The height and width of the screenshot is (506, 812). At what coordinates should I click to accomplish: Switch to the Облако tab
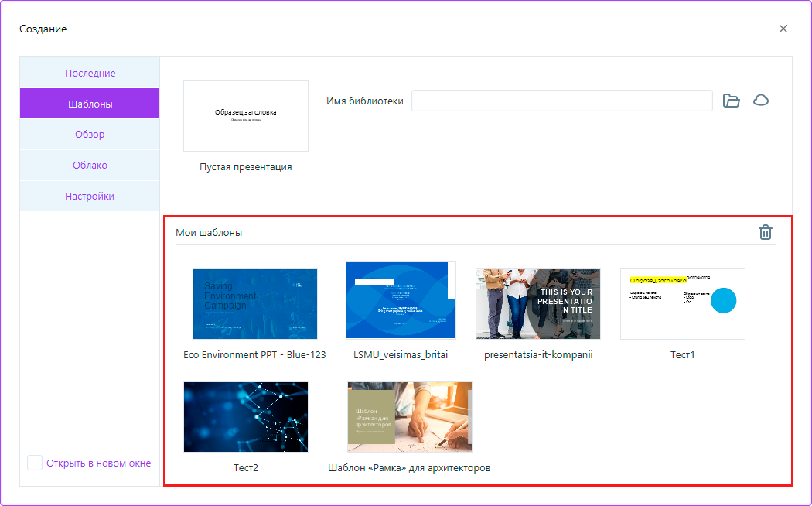89,165
